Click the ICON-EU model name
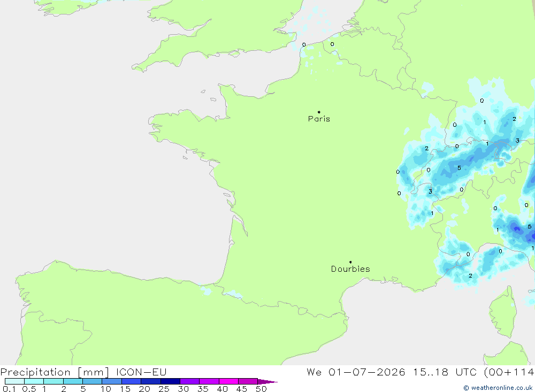Viewport: 535px width, 392px height. click(x=141, y=372)
